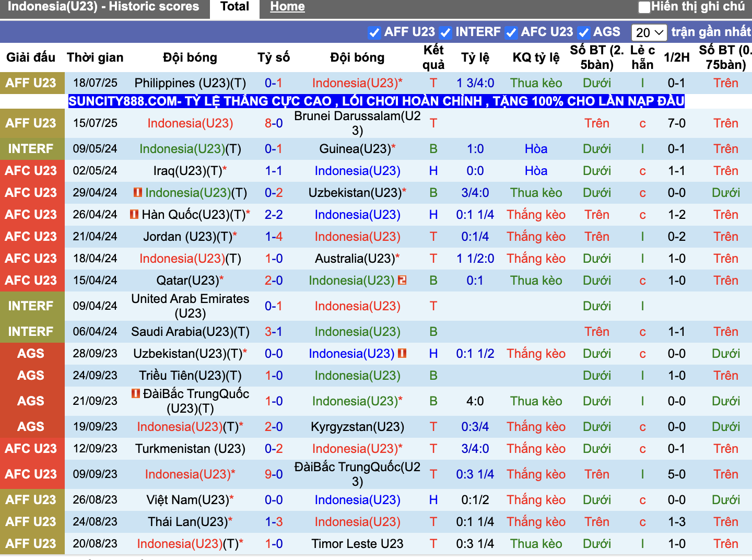Click the 1/2H column header
752x560 pixels.
click(x=677, y=57)
